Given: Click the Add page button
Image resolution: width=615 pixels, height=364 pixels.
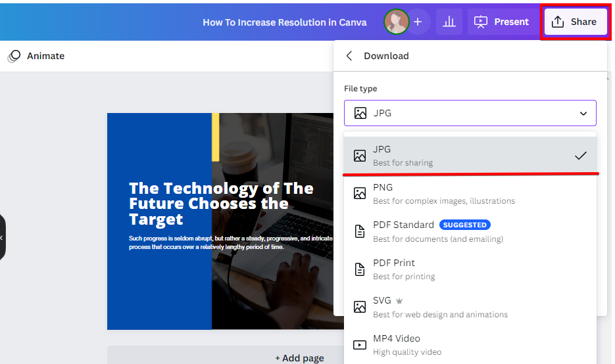Looking at the screenshot, I should [x=299, y=357].
